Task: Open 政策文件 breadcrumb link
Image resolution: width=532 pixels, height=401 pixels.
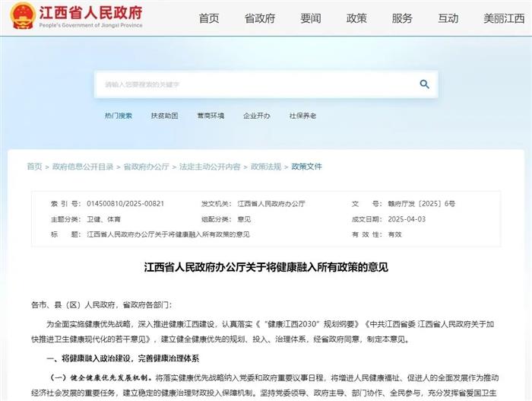Action: point(307,167)
